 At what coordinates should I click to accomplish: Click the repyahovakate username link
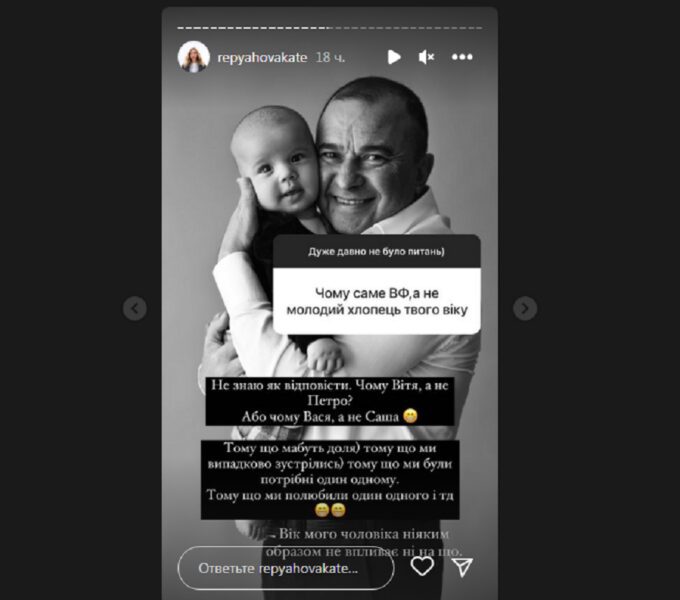coord(262,57)
